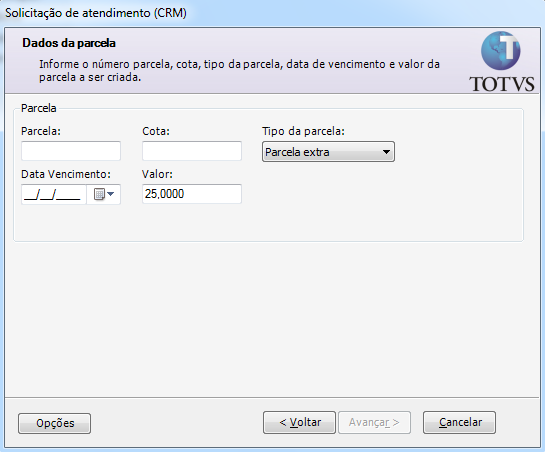This screenshot has width=545, height=452.
Task: Click the Valor field showing 25,0000
Action: coord(192,194)
